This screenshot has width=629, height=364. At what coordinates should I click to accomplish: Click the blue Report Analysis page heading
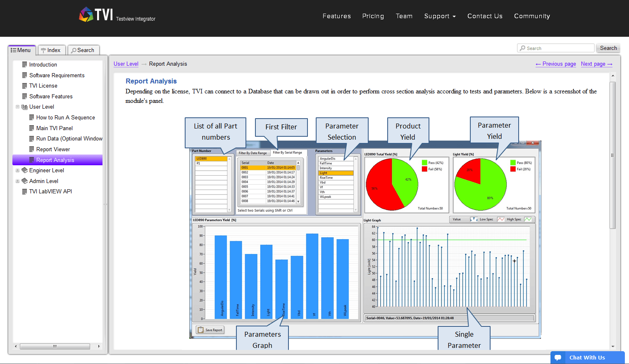pos(151,81)
